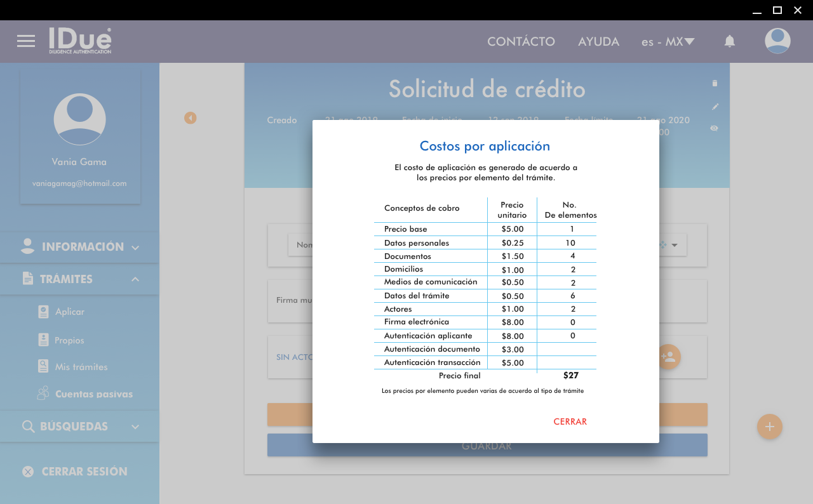Collapse the TRÁMITES sidebar section
This screenshot has height=504, width=813.
79,279
